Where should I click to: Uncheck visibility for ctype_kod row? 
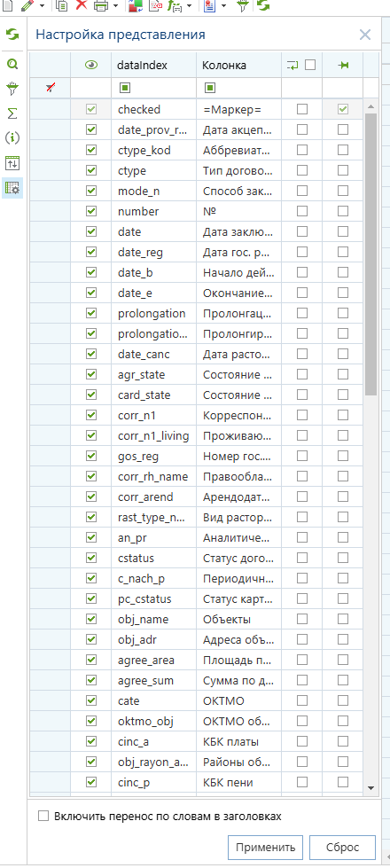pyautogui.click(x=92, y=150)
